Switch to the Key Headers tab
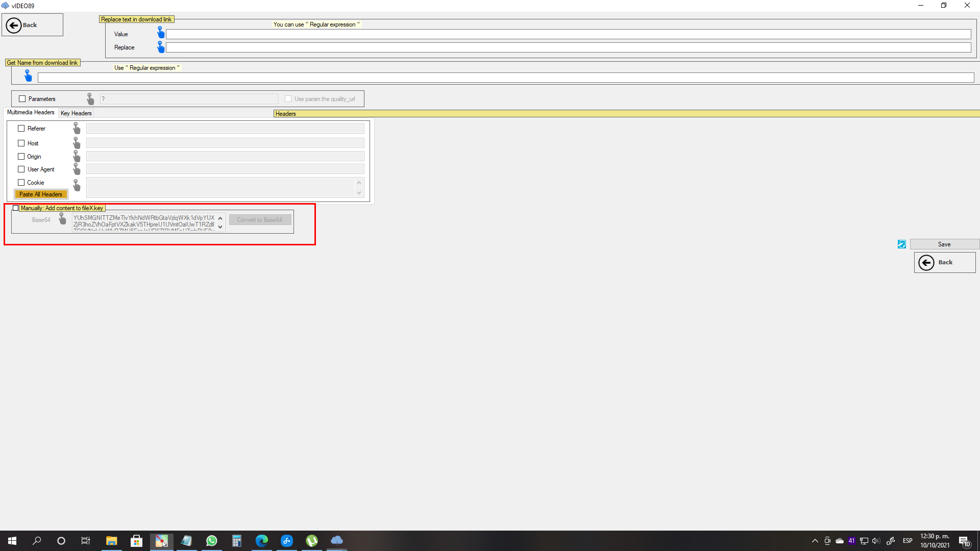This screenshot has height=551, width=980. click(76, 113)
